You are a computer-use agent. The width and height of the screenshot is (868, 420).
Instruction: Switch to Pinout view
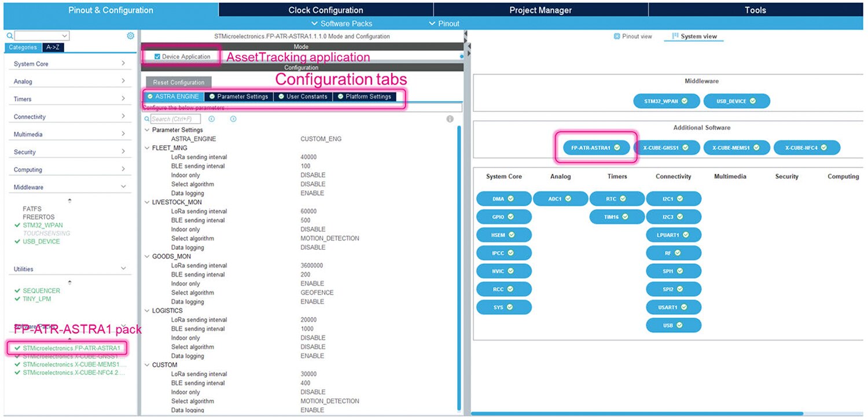pyautogui.click(x=632, y=36)
